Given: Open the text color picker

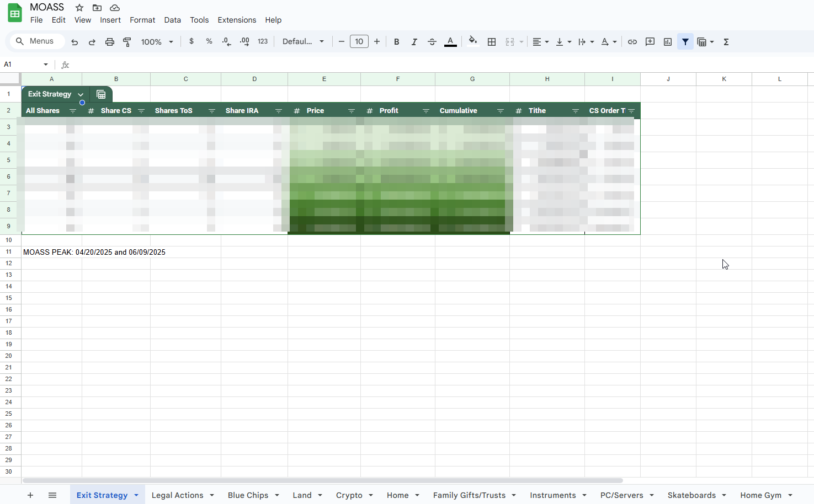Looking at the screenshot, I should click(450, 42).
